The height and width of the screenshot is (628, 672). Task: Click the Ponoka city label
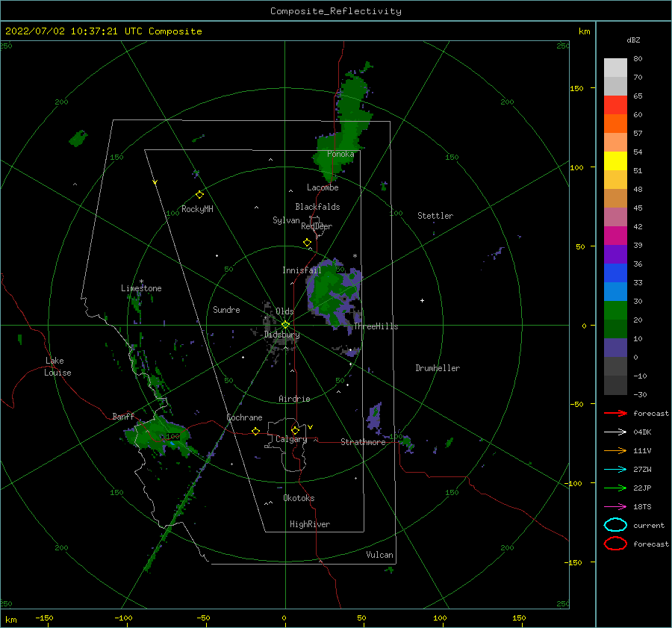point(340,154)
